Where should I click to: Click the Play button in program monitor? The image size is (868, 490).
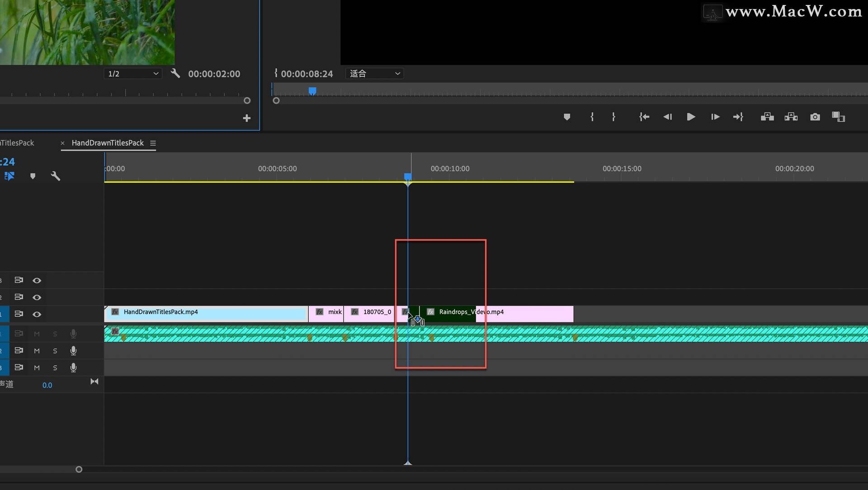coord(691,117)
